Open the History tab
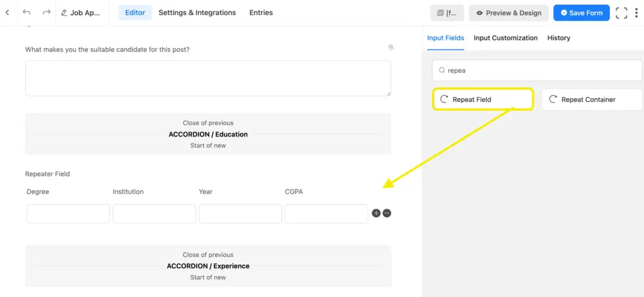The width and height of the screenshot is (644, 297). [x=558, y=38]
